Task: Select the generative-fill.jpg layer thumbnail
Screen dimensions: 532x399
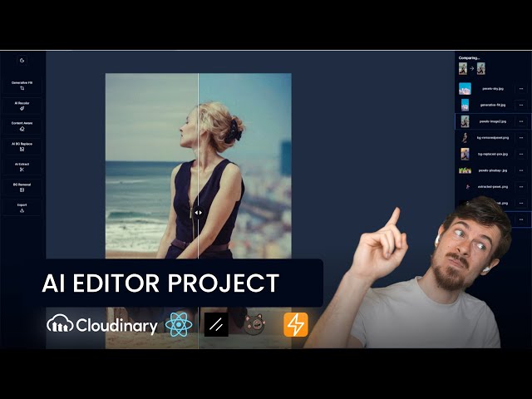Action: (465, 106)
